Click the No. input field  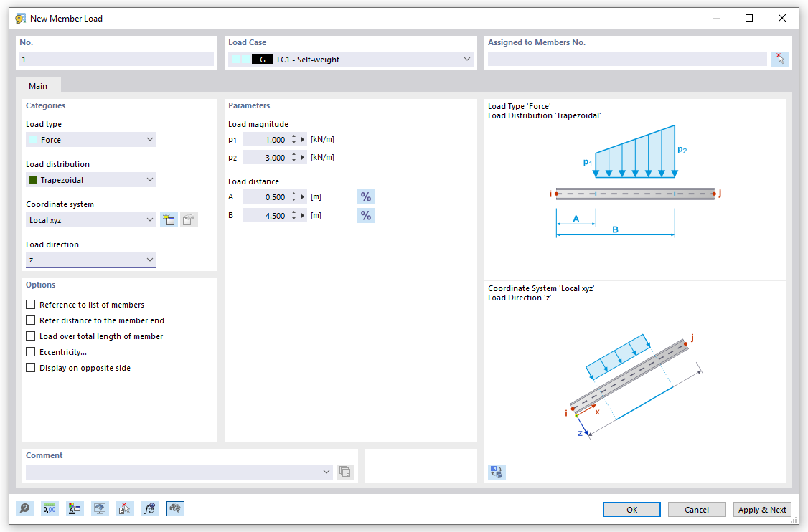click(x=116, y=60)
